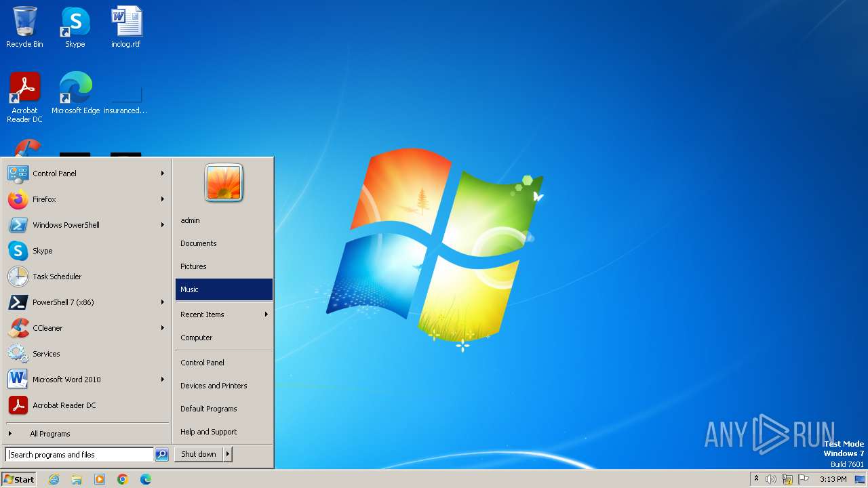Click the Action Center flag tray icon
The width and height of the screenshot is (868, 488).
coord(804,479)
